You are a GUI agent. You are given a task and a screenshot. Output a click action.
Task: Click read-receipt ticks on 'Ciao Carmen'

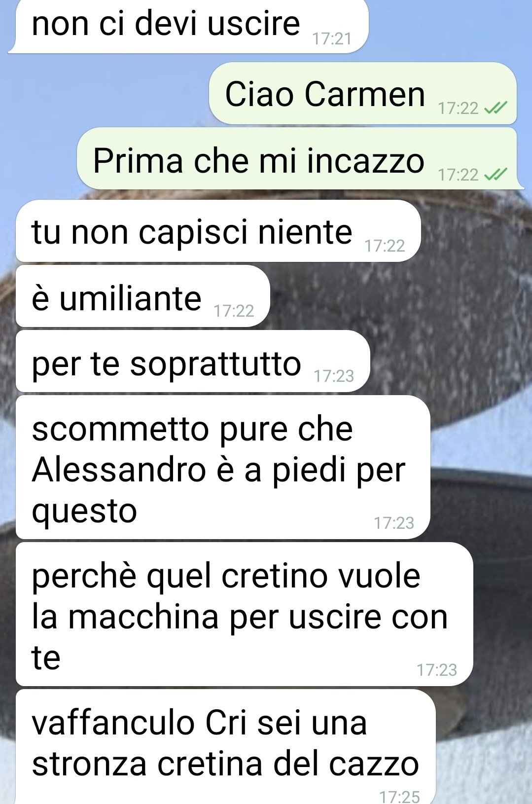pyautogui.click(x=495, y=108)
